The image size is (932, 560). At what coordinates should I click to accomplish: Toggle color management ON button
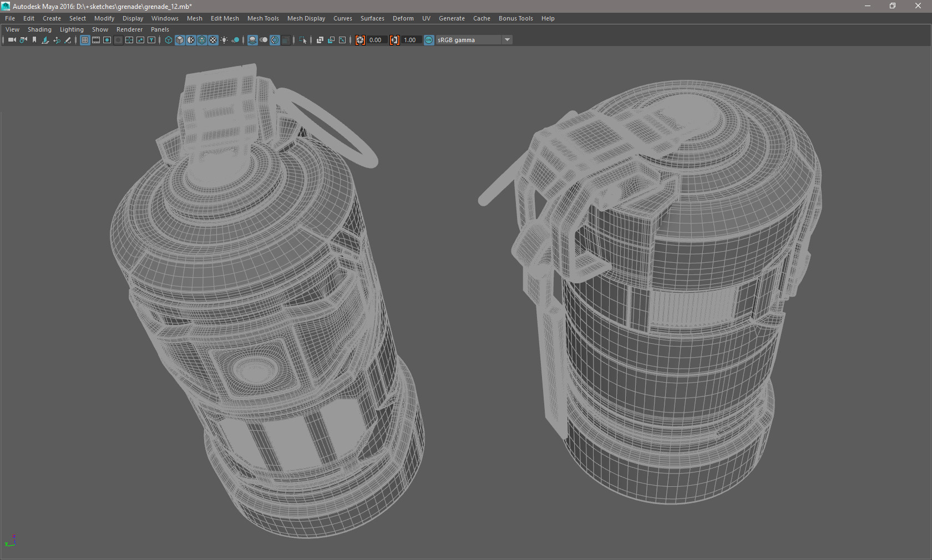pos(429,40)
